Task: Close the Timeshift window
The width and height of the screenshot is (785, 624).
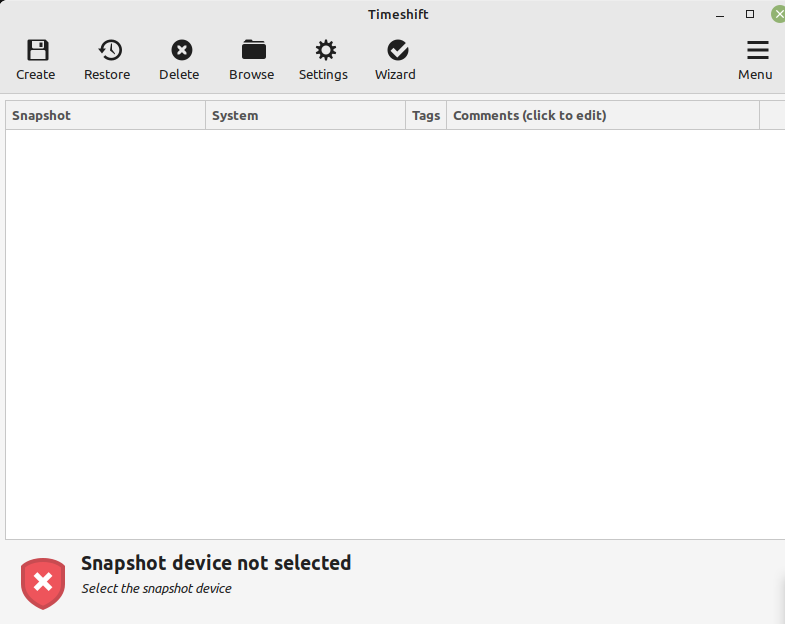Action: (778, 14)
